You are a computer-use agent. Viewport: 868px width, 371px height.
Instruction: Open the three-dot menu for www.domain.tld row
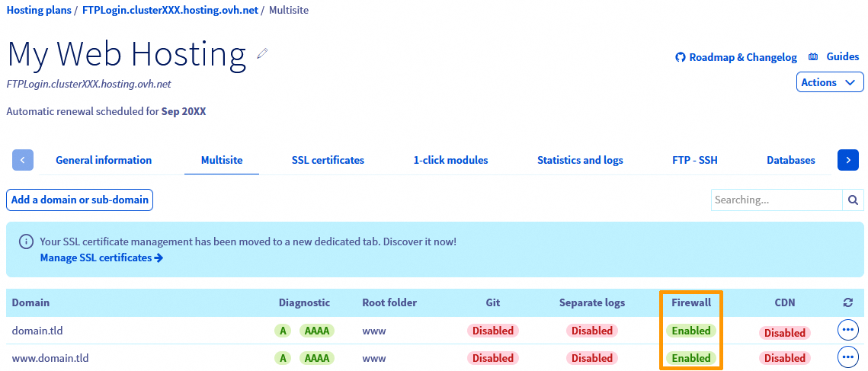coord(847,357)
